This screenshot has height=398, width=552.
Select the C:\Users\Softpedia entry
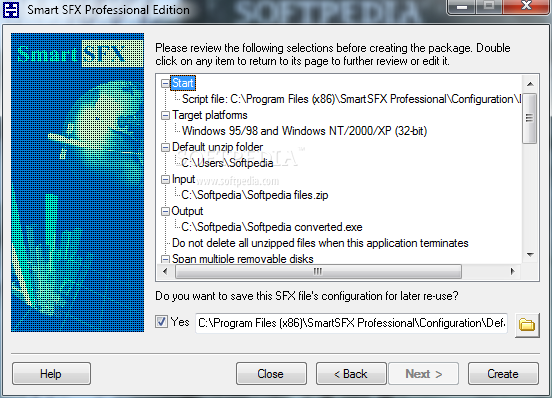227,163
